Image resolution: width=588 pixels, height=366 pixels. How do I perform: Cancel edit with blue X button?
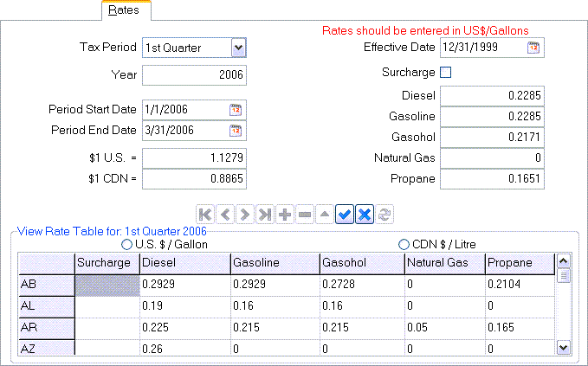click(x=363, y=215)
